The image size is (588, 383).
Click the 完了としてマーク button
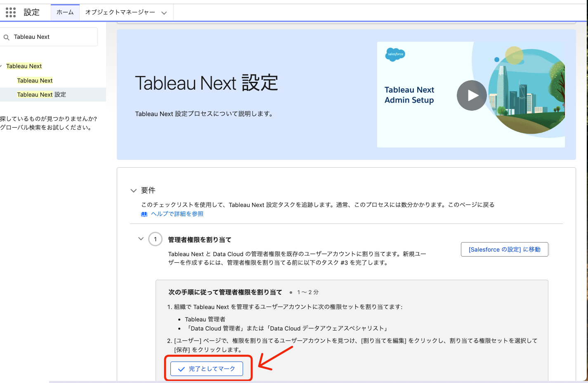coord(207,369)
